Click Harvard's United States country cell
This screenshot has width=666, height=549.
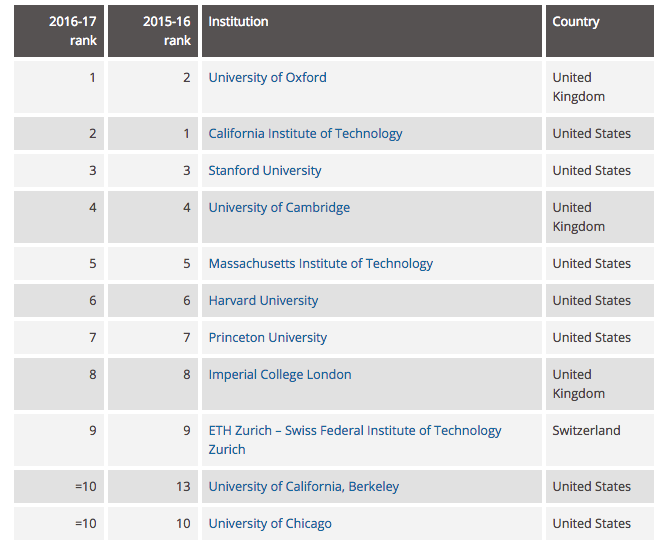coord(591,301)
